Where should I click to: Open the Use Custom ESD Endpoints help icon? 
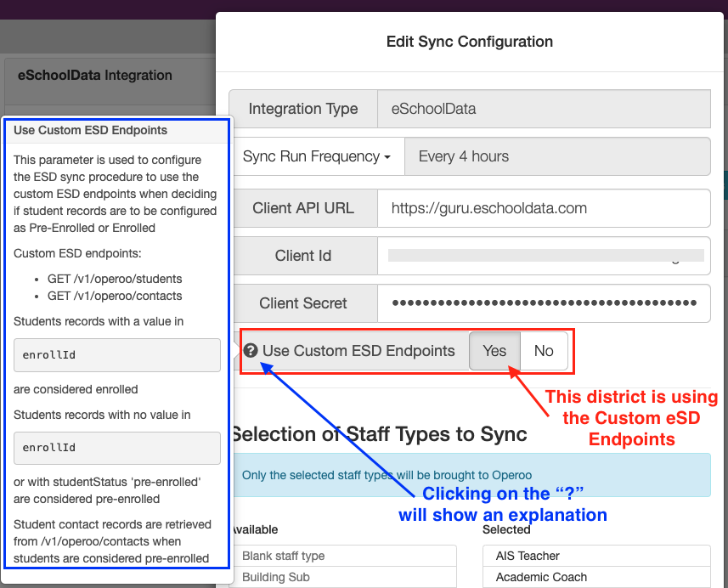pyautogui.click(x=251, y=351)
